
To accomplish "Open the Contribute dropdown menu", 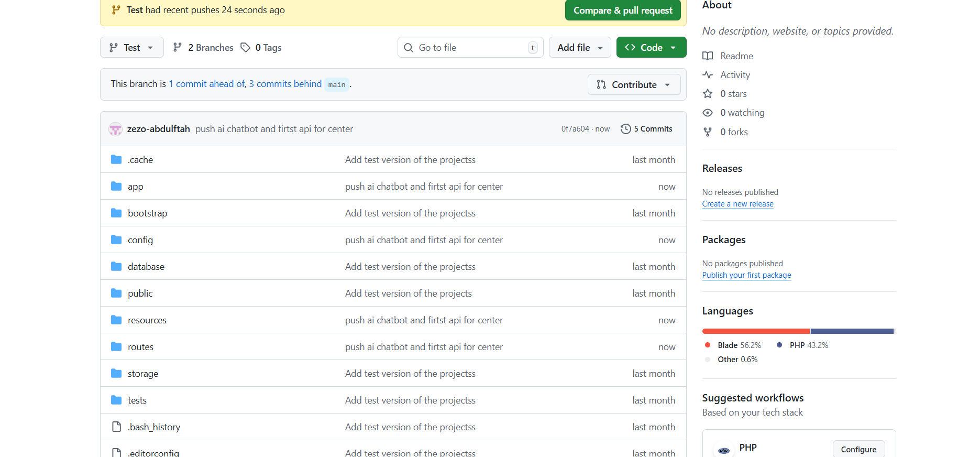I will 634,85.
